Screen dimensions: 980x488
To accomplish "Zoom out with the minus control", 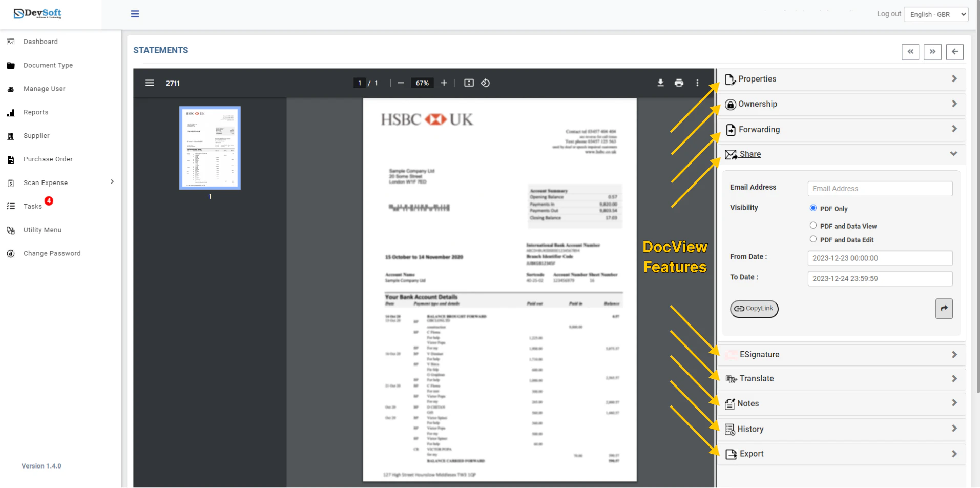I will click(x=401, y=83).
